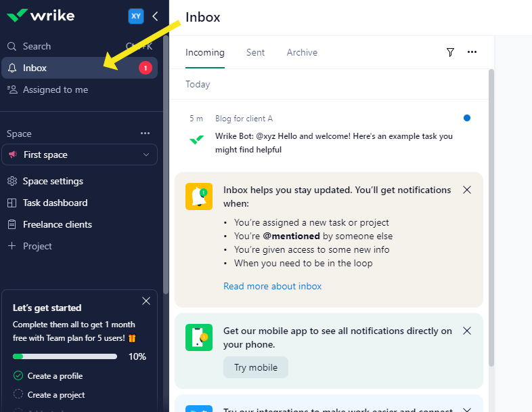Click the Let's get started heading

coord(47,308)
